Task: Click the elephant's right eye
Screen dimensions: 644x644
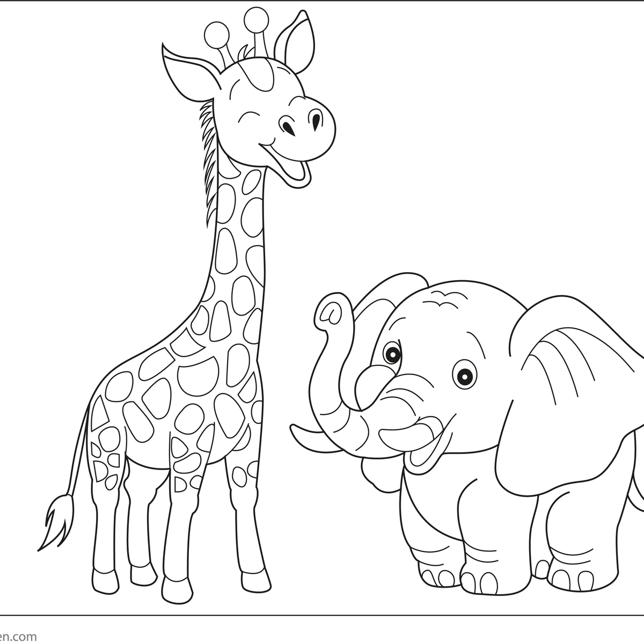Action: (x=463, y=374)
